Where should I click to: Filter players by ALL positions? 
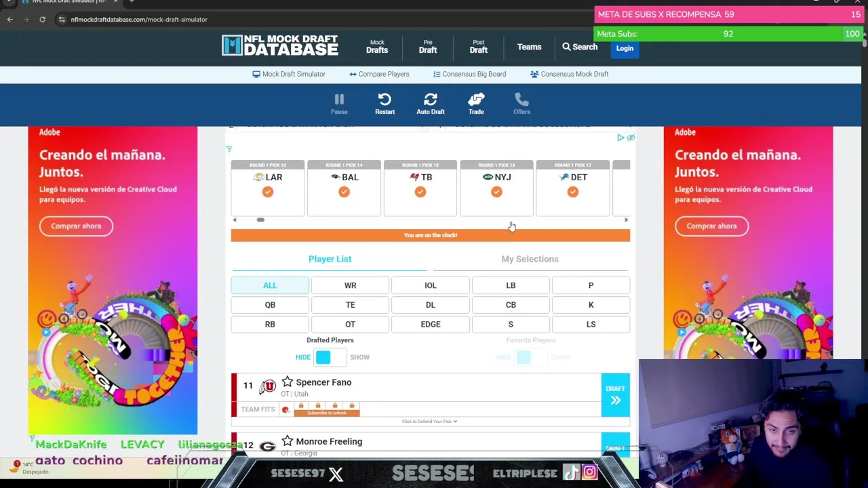click(x=270, y=285)
